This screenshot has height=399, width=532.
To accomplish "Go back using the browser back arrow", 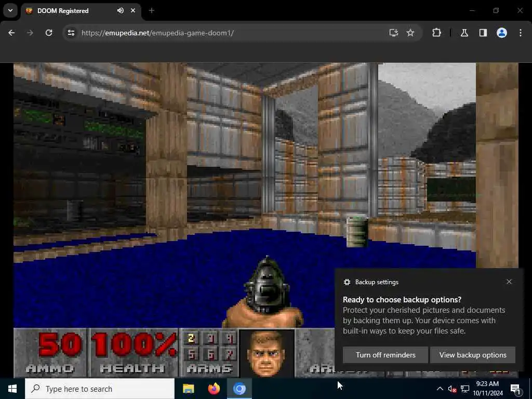I will click(x=11, y=33).
